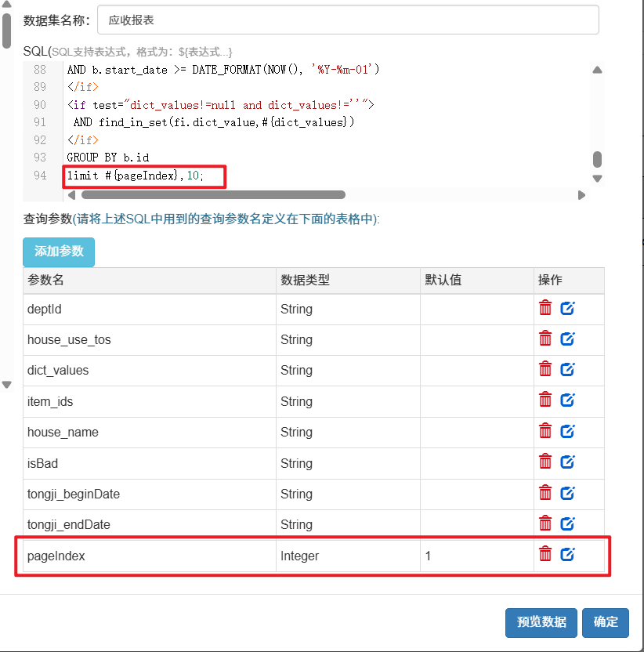
Task: Delete the house_name parameter
Action: (x=545, y=431)
